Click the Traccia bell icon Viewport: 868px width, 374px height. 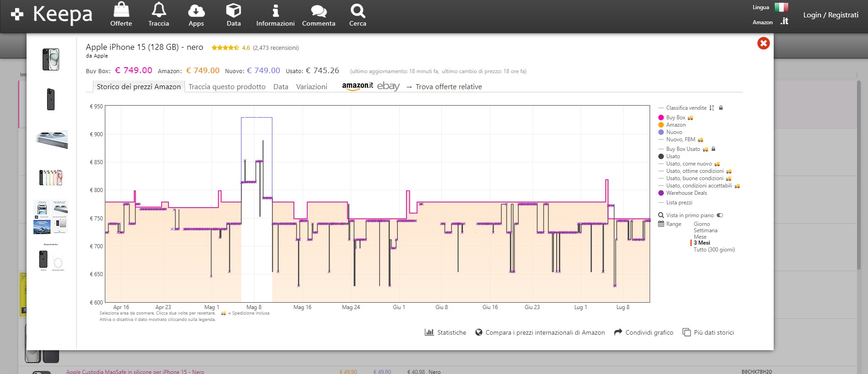(158, 10)
